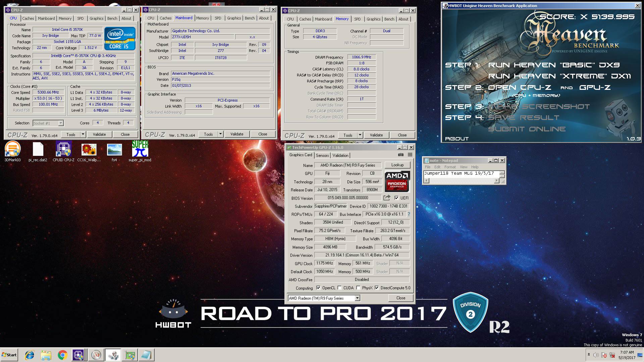Switch to HWBOT Heaven in the taskbar
This screenshot has width=644, height=362.
[113, 355]
